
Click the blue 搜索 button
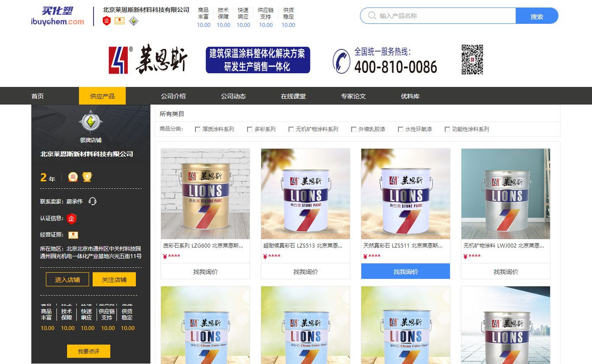537,16
